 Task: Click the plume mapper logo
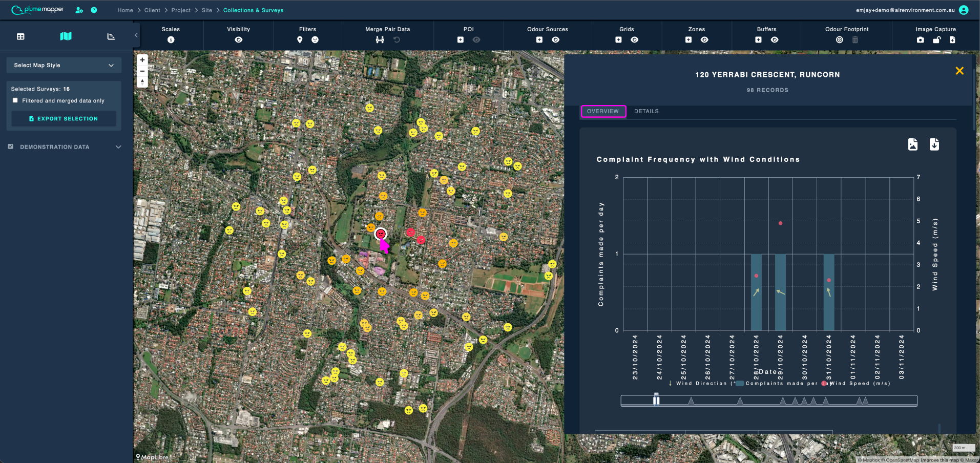(37, 10)
